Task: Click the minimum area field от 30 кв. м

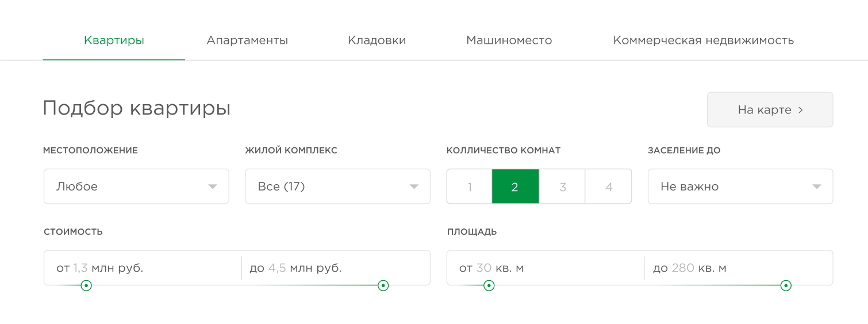Action: [545, 268]
